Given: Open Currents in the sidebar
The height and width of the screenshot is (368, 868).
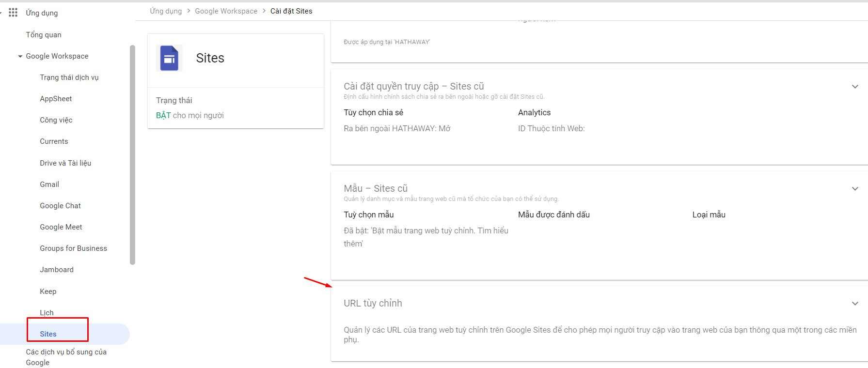Looking at the screenshot, I should pos(54,141).
